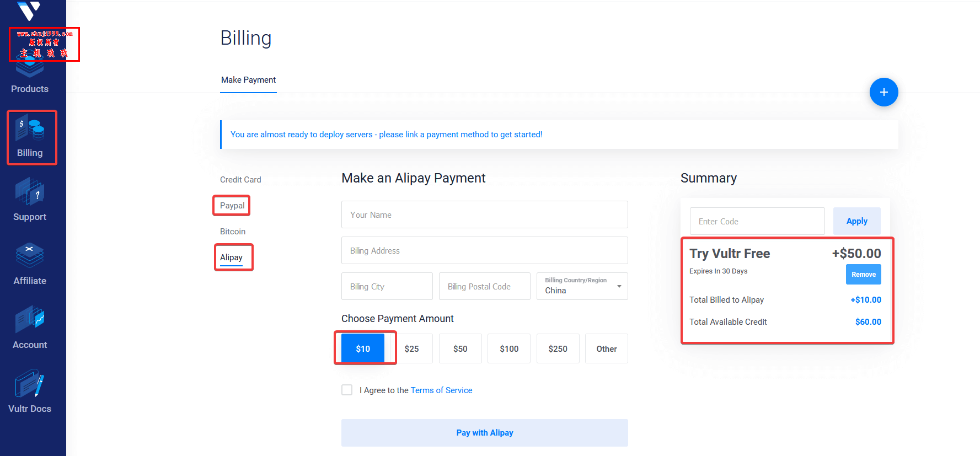Check the Terms of Service agreement box
The image size is (980, 456).
click(x=347, y=390)
